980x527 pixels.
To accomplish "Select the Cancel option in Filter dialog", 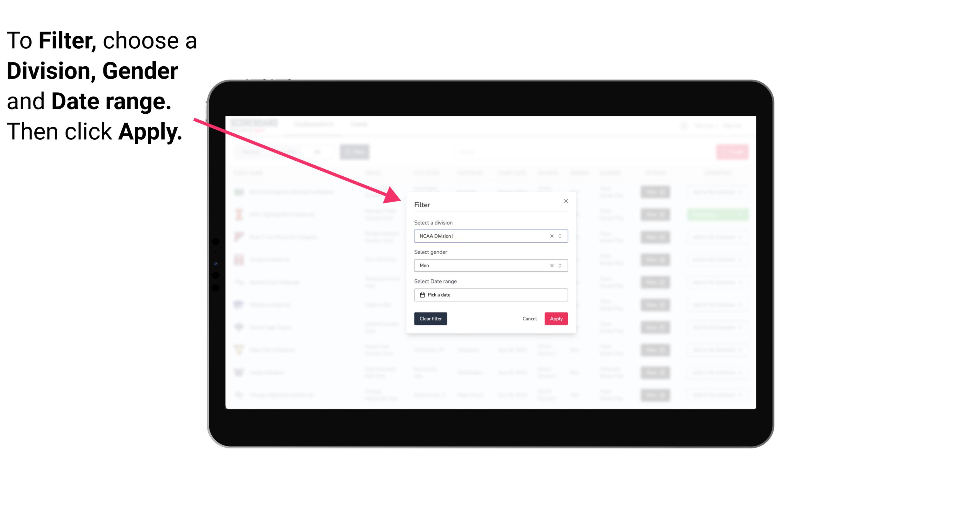I will (530, 319).
